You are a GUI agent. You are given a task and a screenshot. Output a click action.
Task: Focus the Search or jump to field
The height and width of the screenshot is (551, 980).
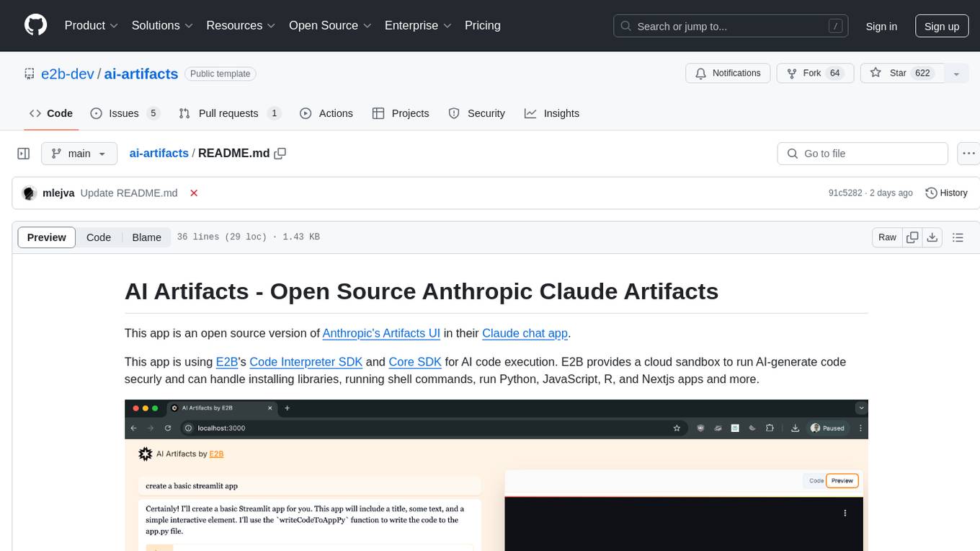pos(732,26)
